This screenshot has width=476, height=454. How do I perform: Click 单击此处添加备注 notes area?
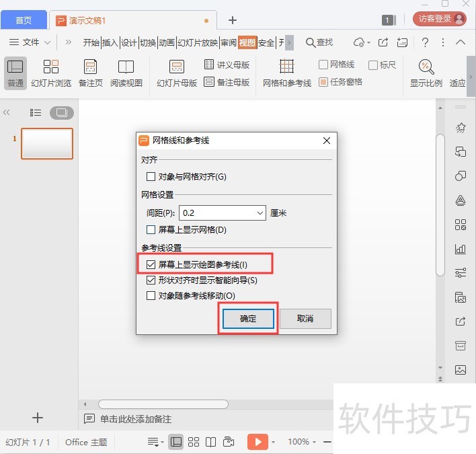pos(136,419)
